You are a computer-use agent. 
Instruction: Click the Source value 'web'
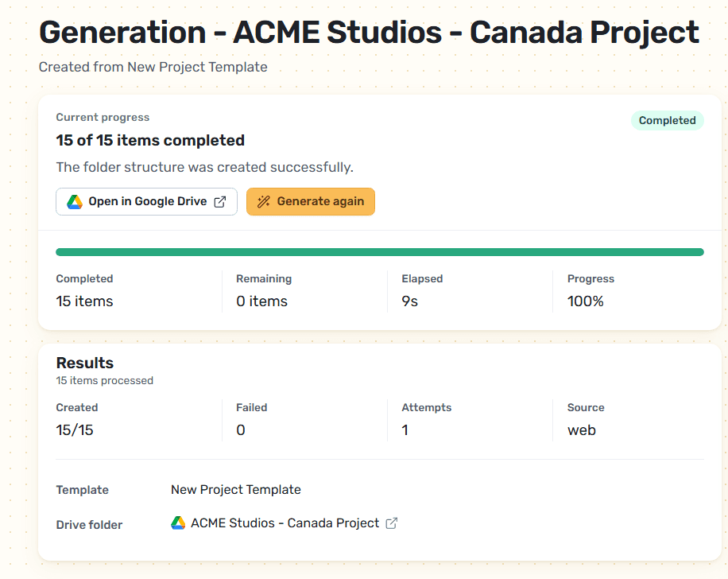tap(581, 430)
